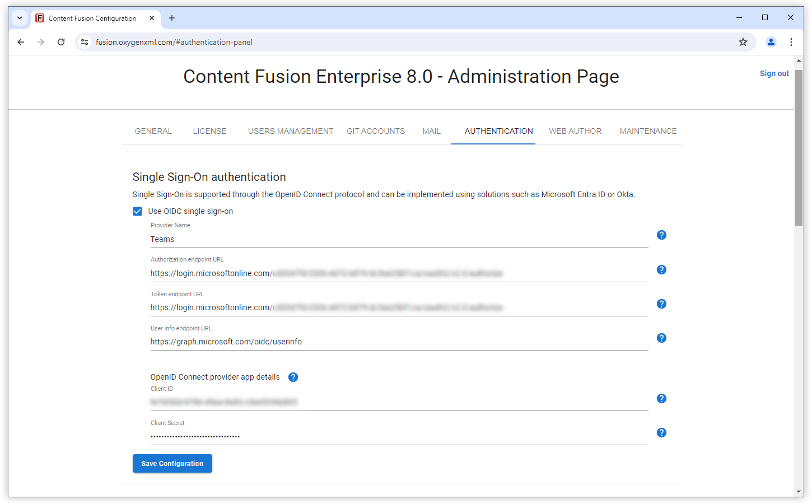Open help for Client Secret field
The image size is (812, 504).
(661, 432)
